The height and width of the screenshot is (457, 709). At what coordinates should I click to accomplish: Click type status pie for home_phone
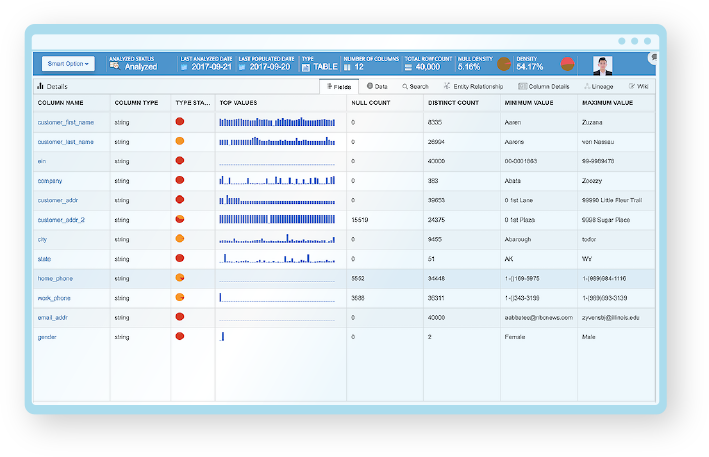(x=180, y=277)
